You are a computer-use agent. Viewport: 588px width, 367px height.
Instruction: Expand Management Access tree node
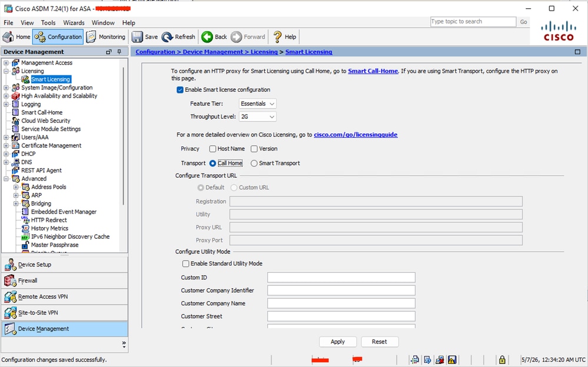6,62
